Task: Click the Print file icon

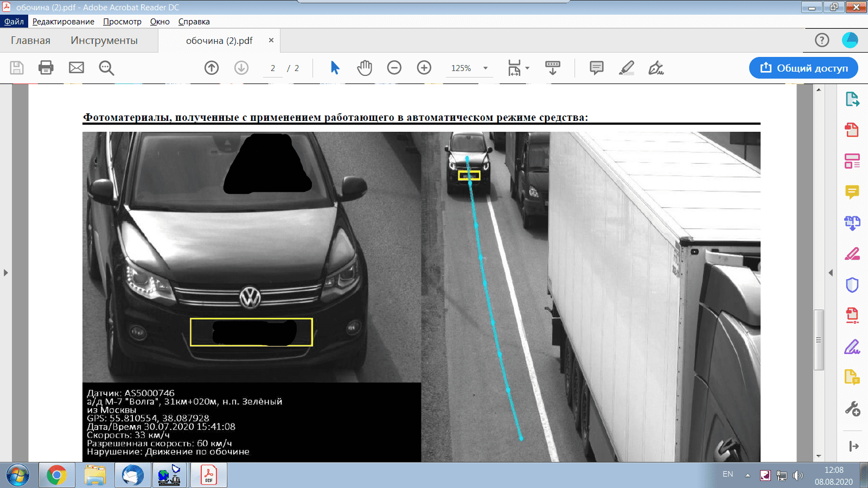Action: [46, 68]
